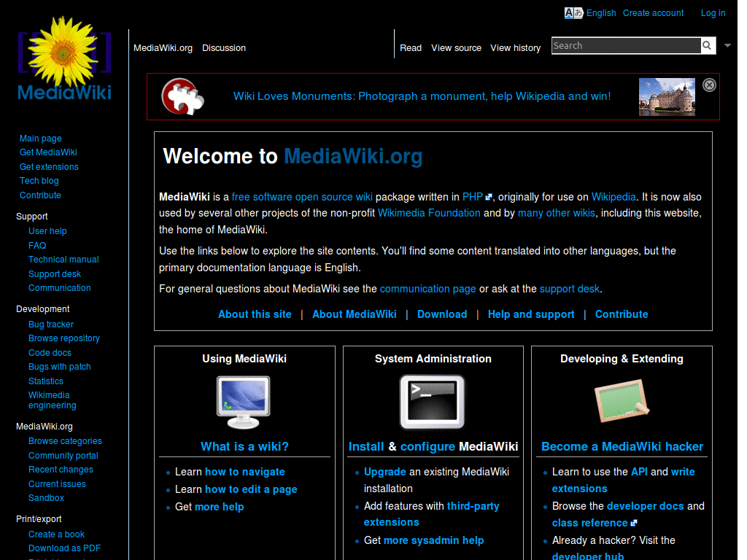Open the Download link in the welcome box
This screenshot has width=747, height=560.
442,314
